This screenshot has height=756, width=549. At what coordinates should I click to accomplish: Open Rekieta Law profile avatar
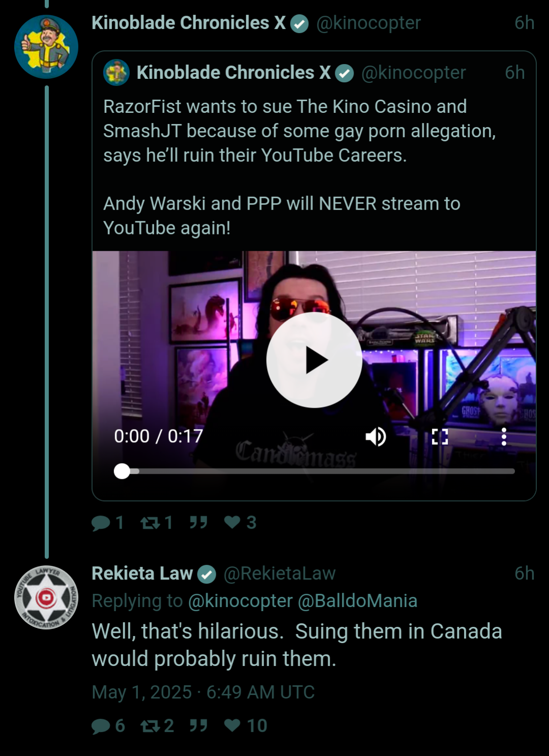click(46, 597)
